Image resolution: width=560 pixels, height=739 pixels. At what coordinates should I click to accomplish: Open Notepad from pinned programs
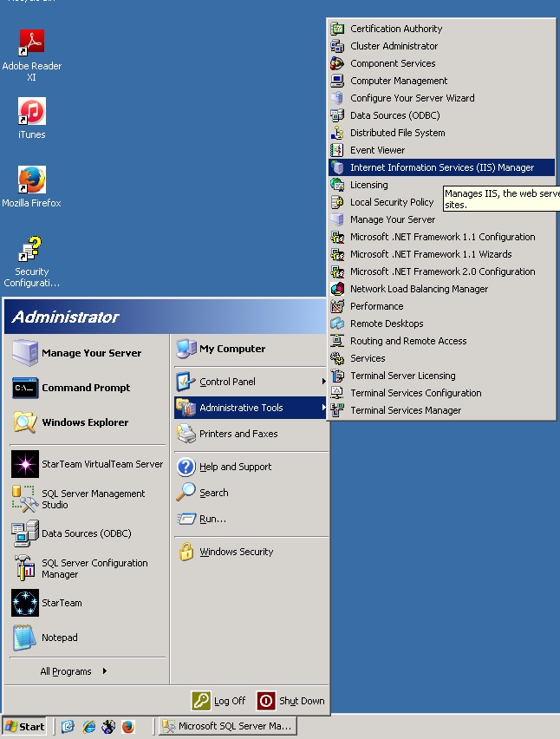click(x=59, y=638)
